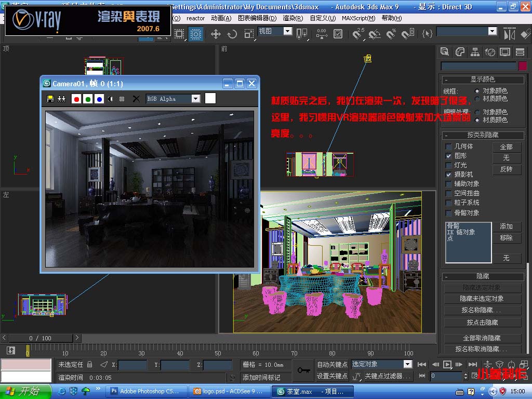Click the 全部取消隐藏 button
Viewport: 532px width, 399px height.
coord(482,338)
